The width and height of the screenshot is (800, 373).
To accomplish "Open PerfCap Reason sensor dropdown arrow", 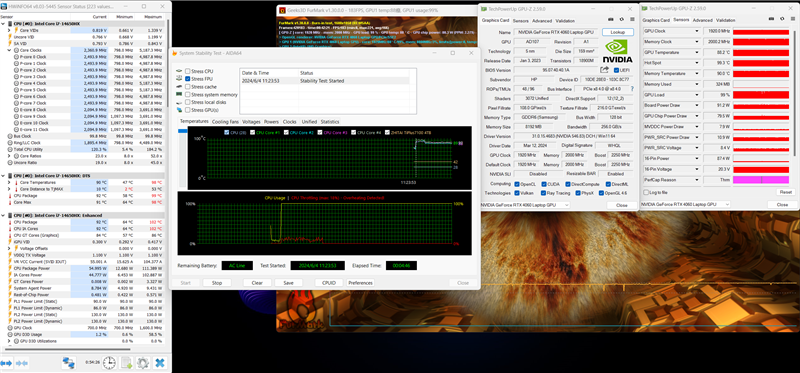I will coord(697,180).
